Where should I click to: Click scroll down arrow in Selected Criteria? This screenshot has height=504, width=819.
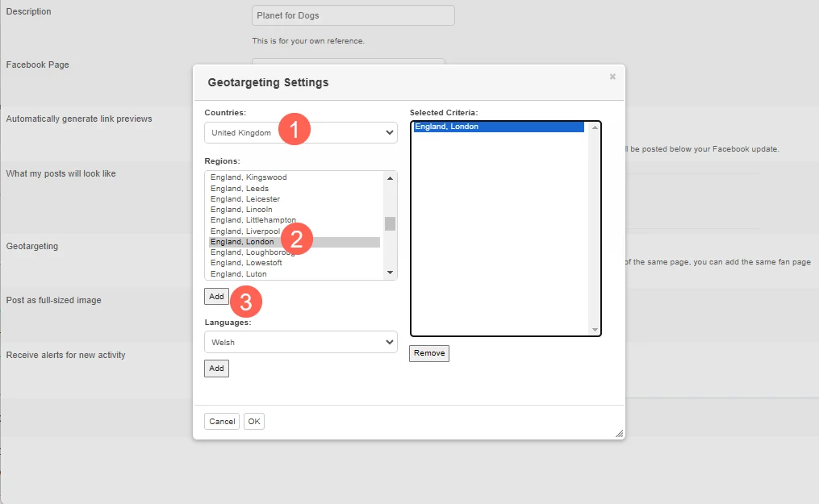[x=595, y=329]
